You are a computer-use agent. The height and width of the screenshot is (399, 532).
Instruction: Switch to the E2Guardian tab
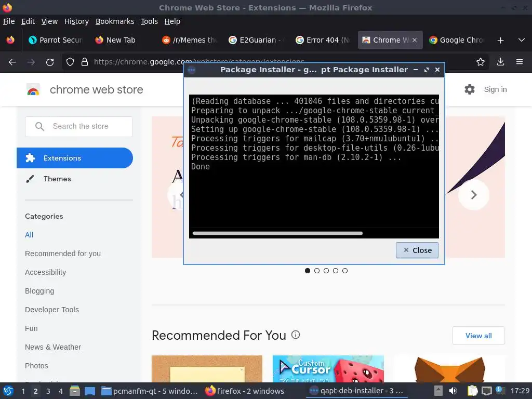256,40
